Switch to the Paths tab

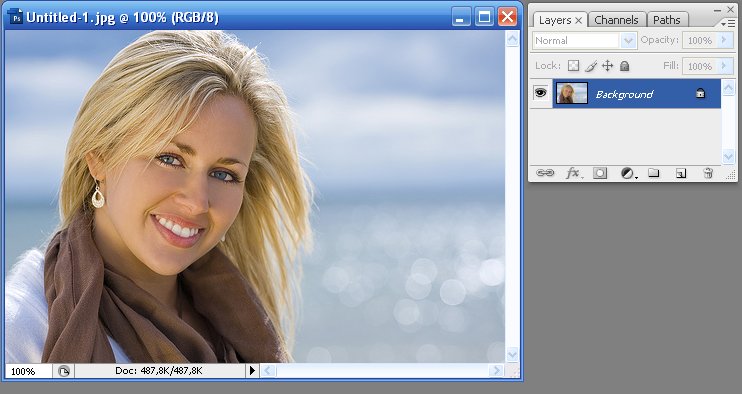tap(666, 20)
